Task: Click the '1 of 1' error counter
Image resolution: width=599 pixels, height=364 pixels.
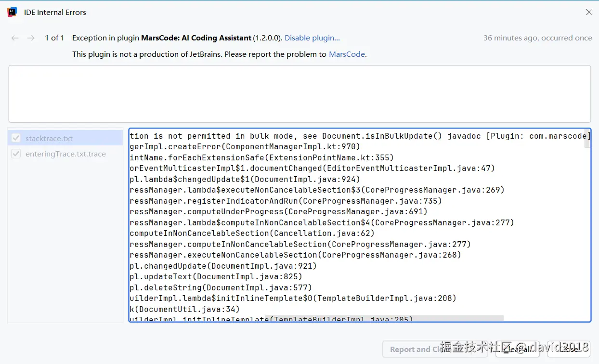Action: tap(54, 38)
